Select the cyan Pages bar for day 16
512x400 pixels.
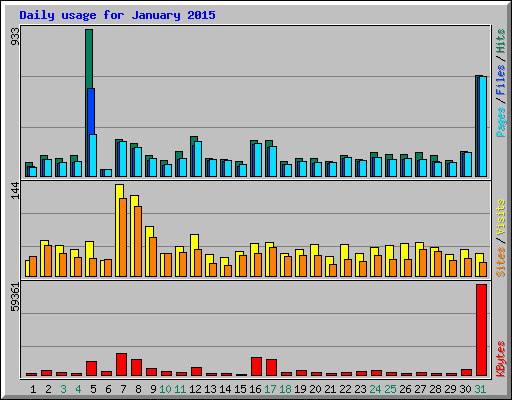pos(258,160)
